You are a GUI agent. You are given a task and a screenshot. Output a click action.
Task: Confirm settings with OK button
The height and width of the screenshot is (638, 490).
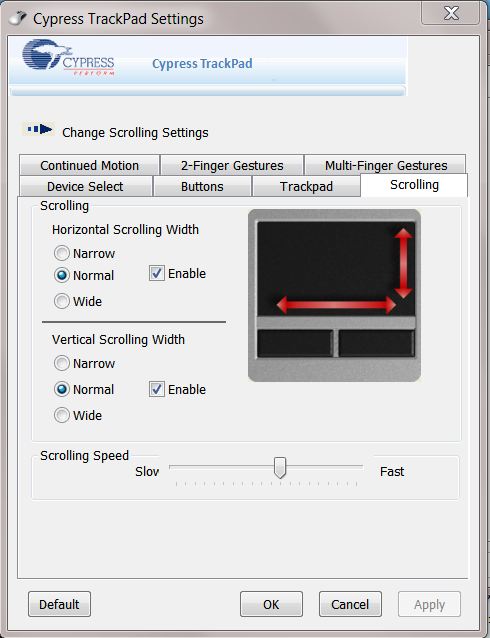[x=271, y=604]
